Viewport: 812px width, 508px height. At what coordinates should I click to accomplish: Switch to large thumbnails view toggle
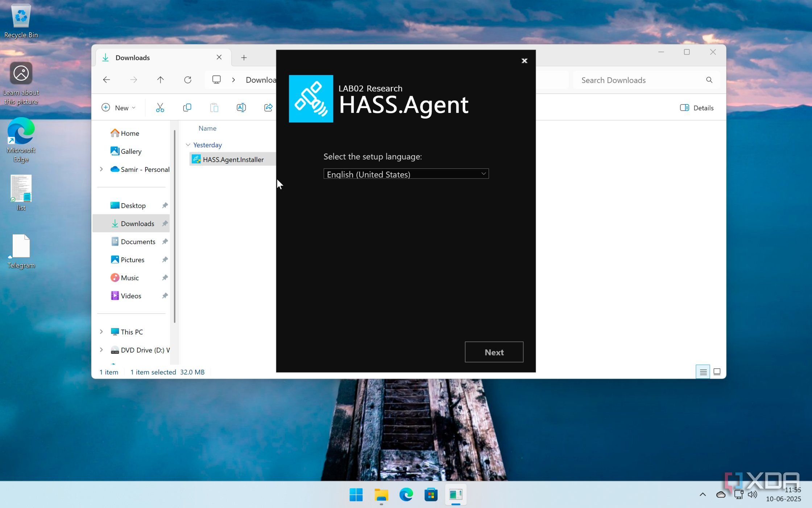point(717,372)
